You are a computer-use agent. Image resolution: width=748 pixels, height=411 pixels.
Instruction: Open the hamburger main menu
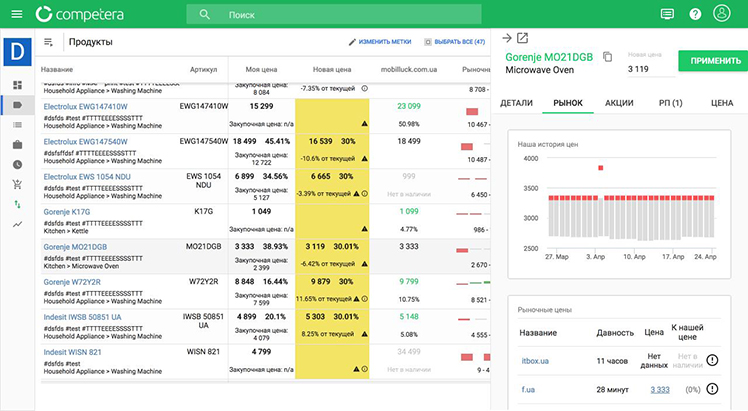pyautogui.click(x=17, y=14)
